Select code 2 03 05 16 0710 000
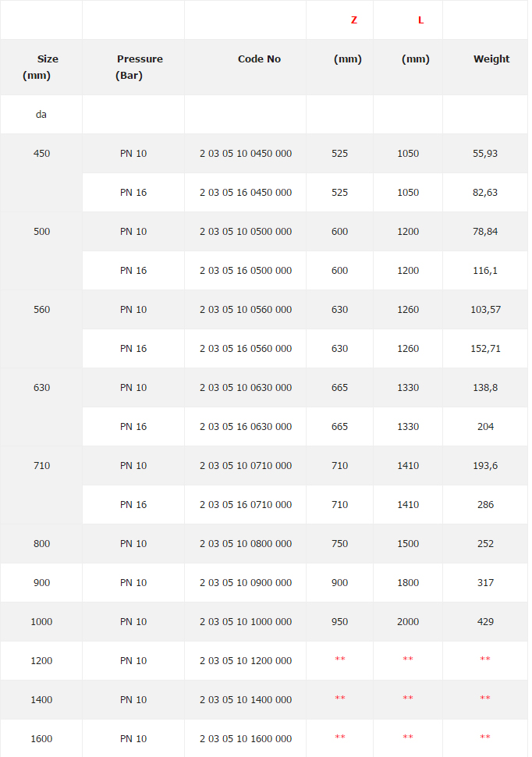This screenshot has width=532, height=757. (x=246, y=505)
